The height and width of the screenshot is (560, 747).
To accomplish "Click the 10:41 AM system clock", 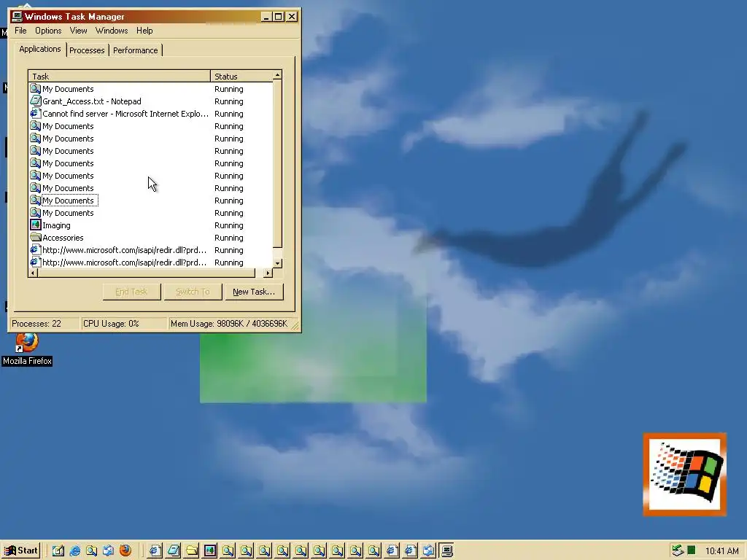I will coord(721,551).
